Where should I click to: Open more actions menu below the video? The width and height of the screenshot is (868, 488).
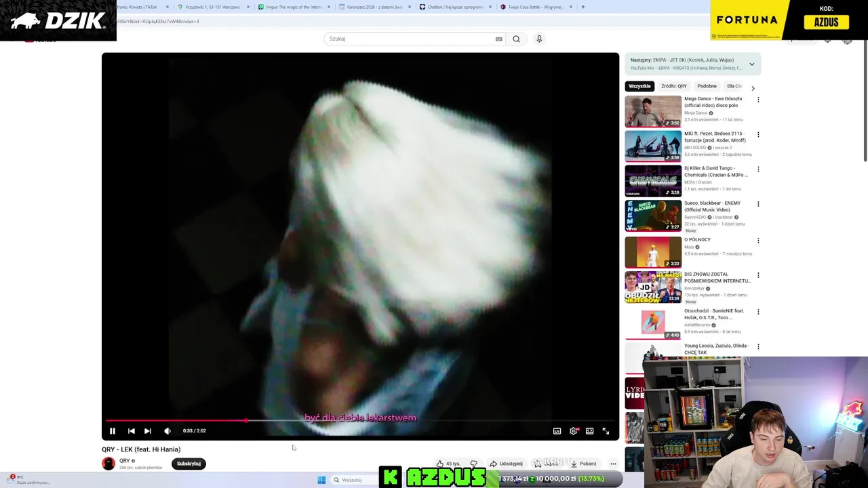[x=613, y=464]
